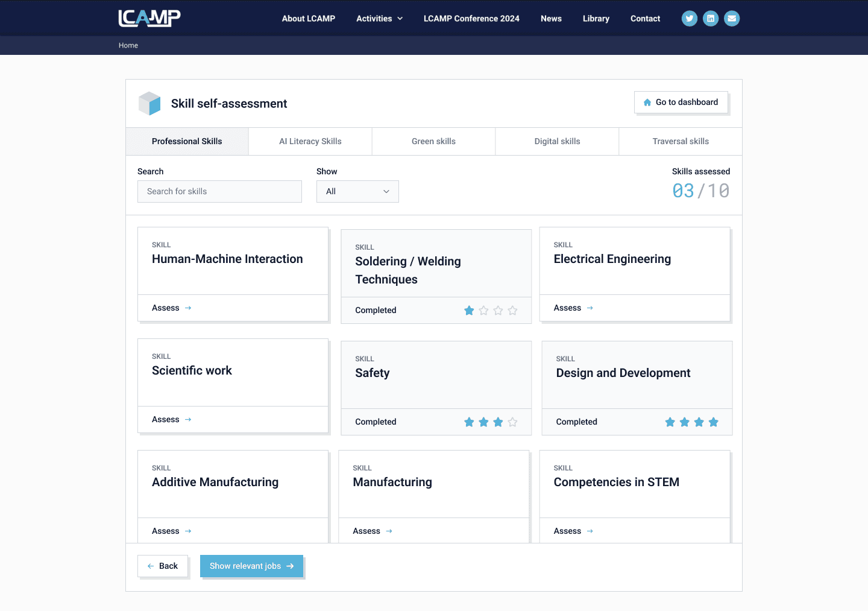This screenshot has height=611, width=868.
Task: Assess the Scientific work skill
Action: click(172, 419)
